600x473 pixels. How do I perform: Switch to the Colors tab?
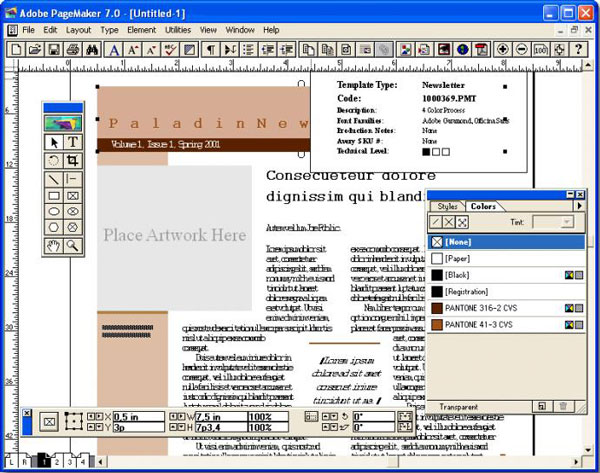coord(483,206)
